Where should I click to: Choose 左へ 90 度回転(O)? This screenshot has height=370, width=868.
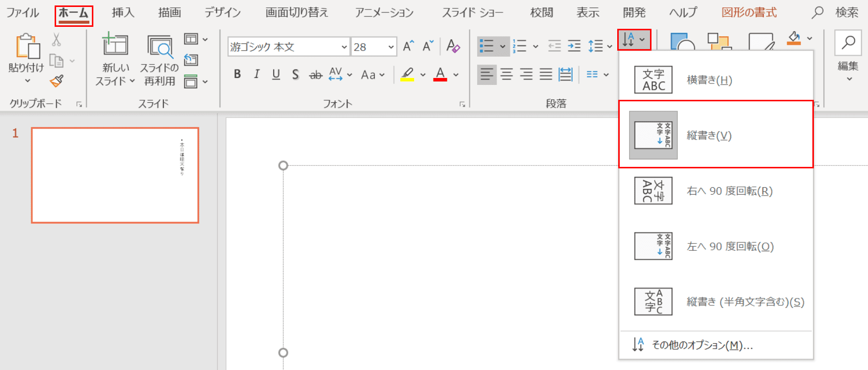(716, 246)
